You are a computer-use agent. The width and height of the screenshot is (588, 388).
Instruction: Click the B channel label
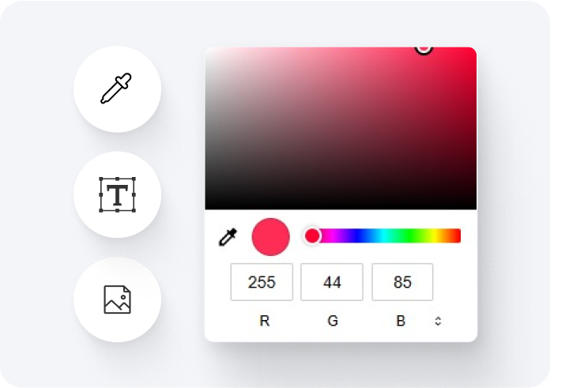[401, 321]
